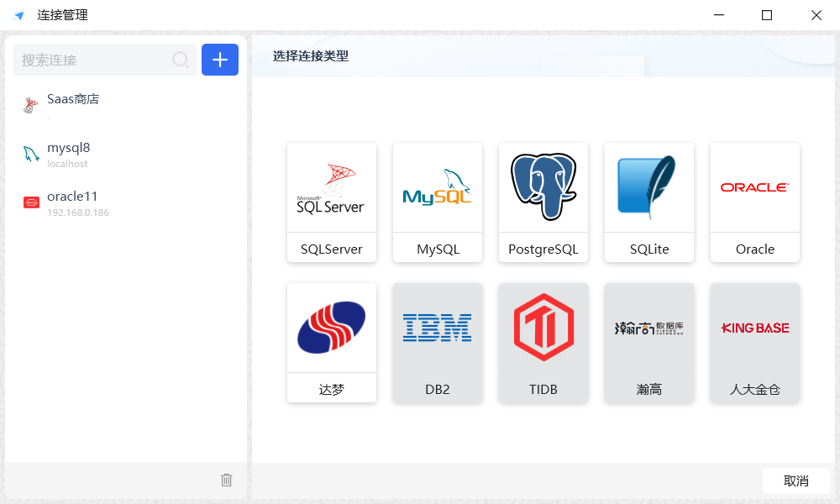
Task: Pick the TiDB red hexagon logo
Action: click(x=543, y=328)
